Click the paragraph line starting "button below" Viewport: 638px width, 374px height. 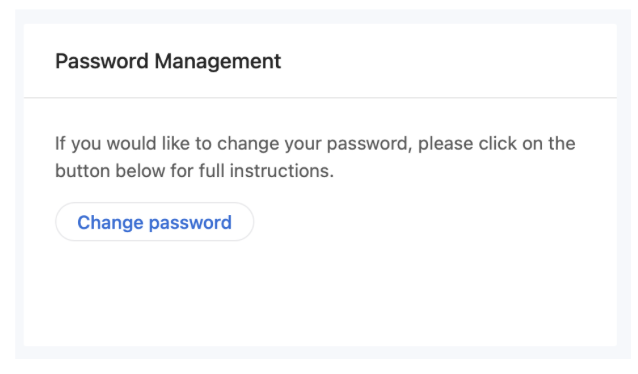[194, 171]
